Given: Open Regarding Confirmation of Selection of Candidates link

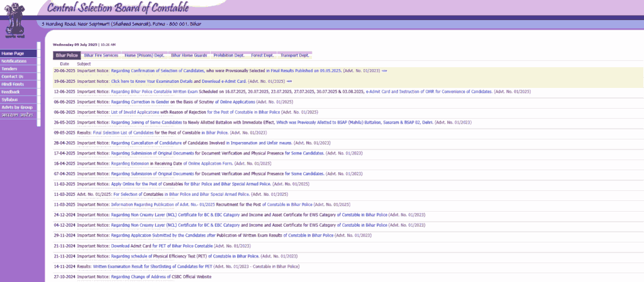Looking at the screenshot, I should (x=157, y=71).
